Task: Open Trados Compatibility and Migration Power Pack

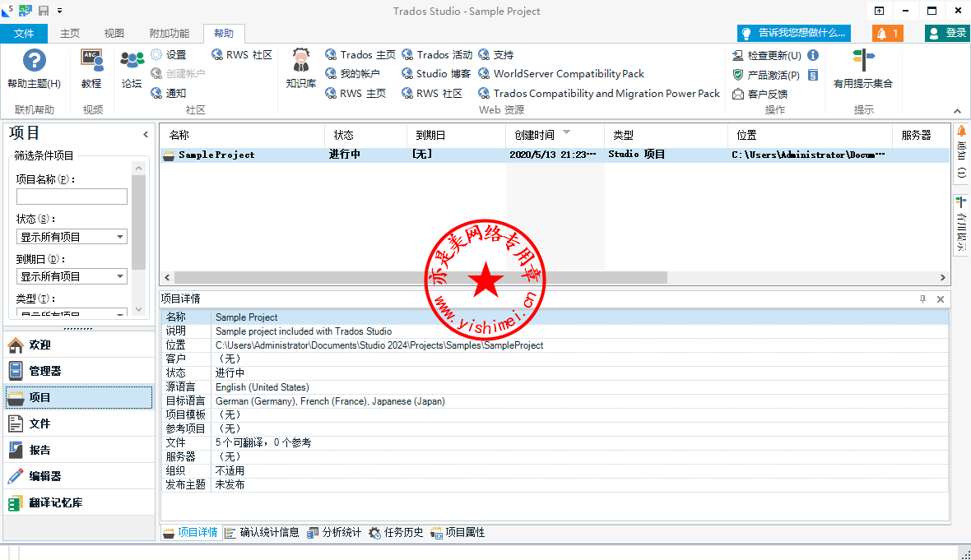Action: pyautogui.click(x=599, y=94)
